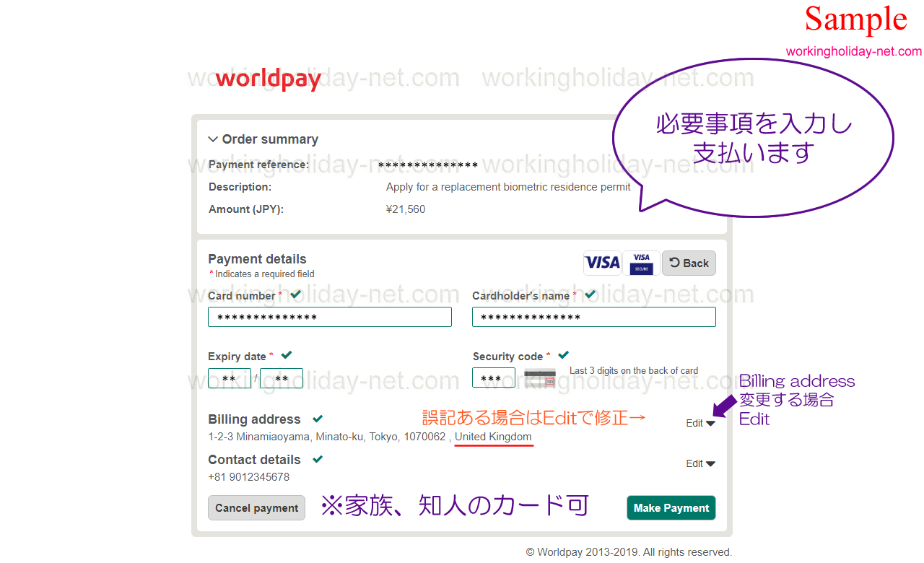924x563 pixels.
Task: Click the billing address line text
Action: [370, 437]
